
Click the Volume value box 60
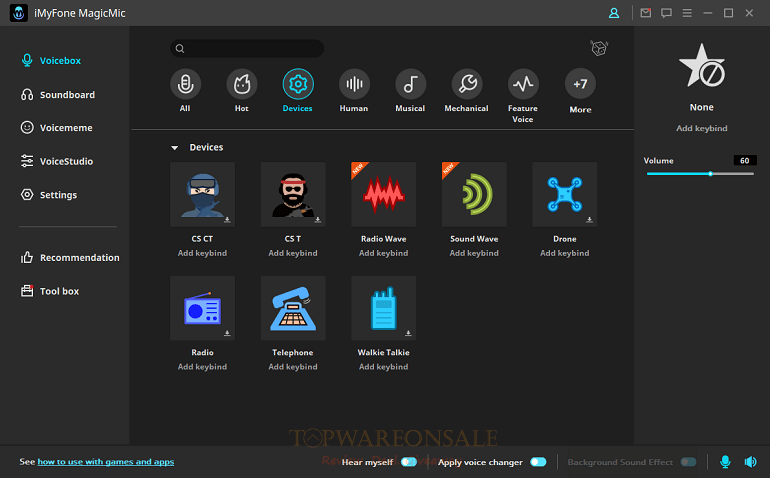pos(744,161)
